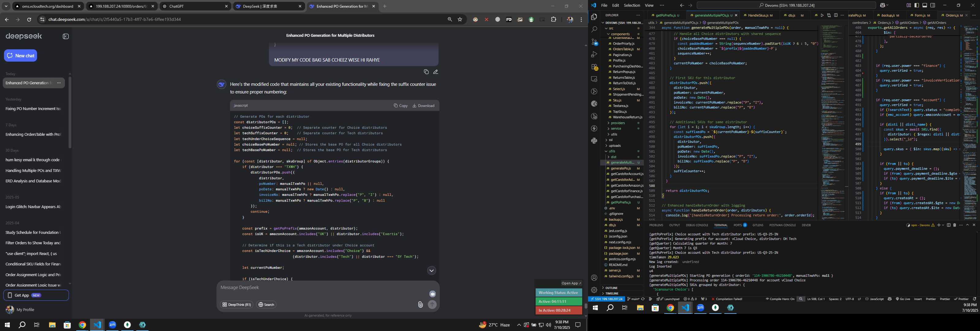Toggle Primary Side Bar in VS Code title bar
980x331 pixels.
(917, 5)
